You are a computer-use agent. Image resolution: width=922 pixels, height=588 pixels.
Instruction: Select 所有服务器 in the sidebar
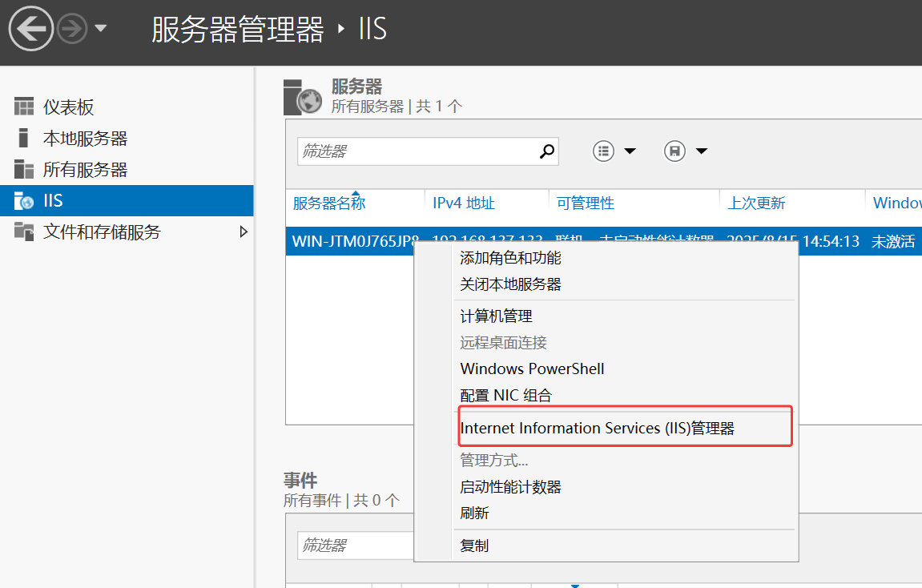coord(85,169)
